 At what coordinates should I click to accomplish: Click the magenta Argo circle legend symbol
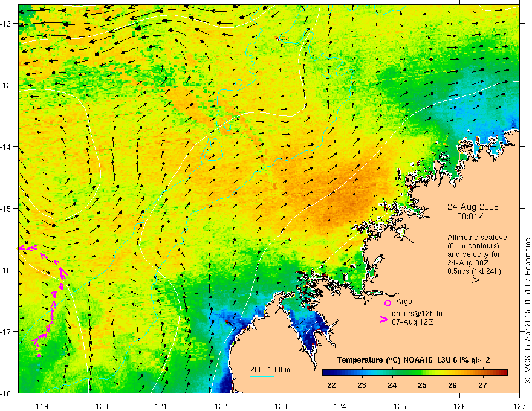pos(388,303)
